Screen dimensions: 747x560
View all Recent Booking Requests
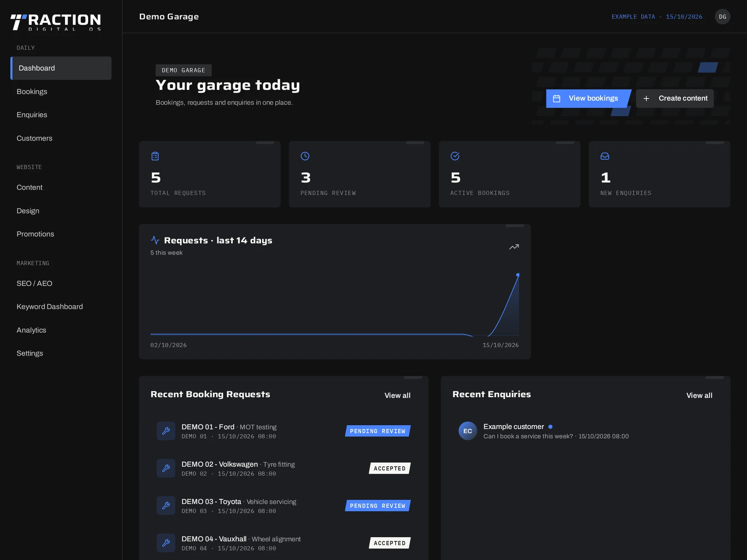click(397, 395)
